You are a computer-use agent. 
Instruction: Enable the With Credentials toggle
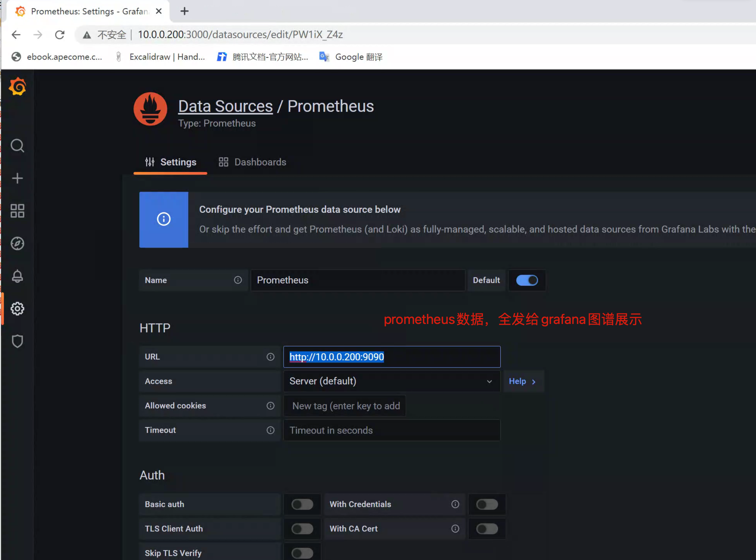[x=487, y=504]
